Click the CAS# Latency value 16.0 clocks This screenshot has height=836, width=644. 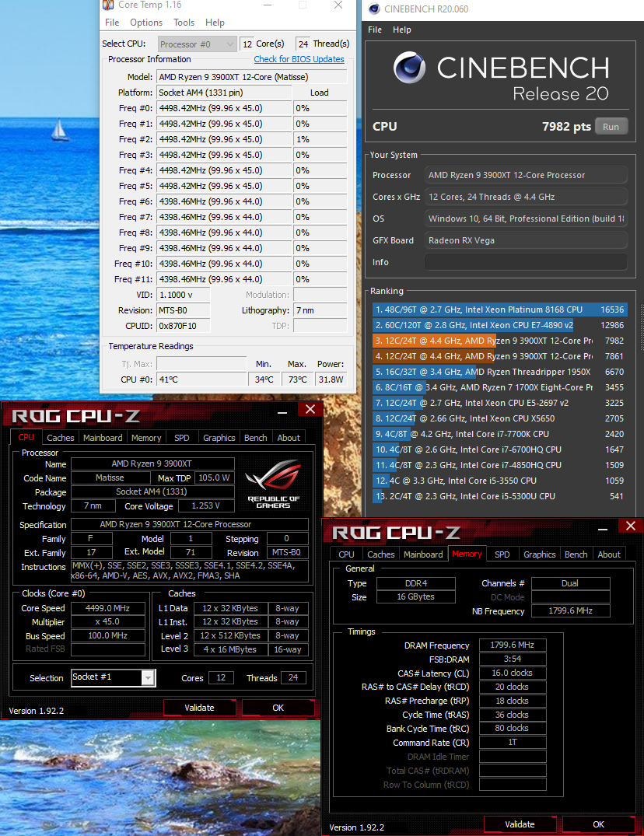point(513,673)
